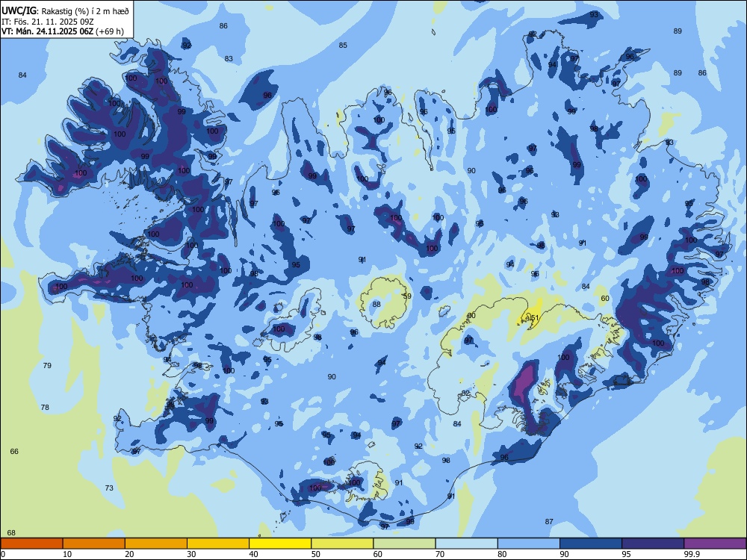Select the legend label '40'
This screenshot has width=747, height=560.
coord(254,554)
